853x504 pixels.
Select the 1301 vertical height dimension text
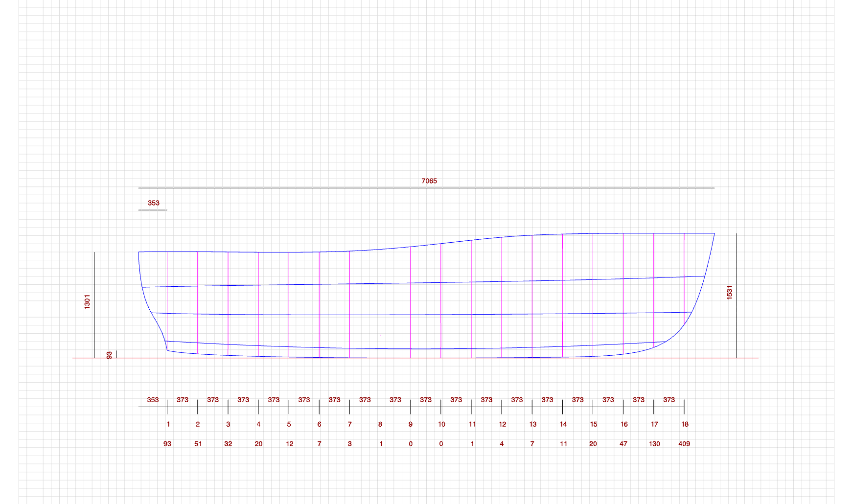click(x=87, y=301)
